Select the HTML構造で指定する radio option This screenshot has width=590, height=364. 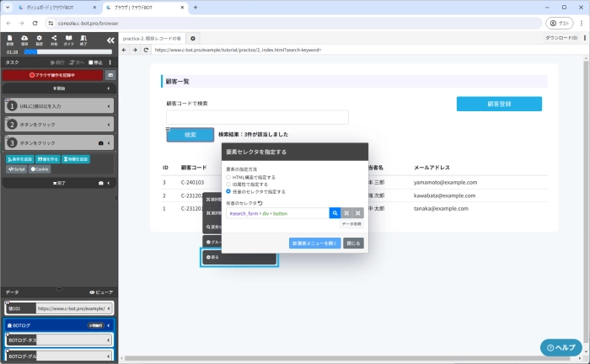pyautogui.click(x=228, y=178)
